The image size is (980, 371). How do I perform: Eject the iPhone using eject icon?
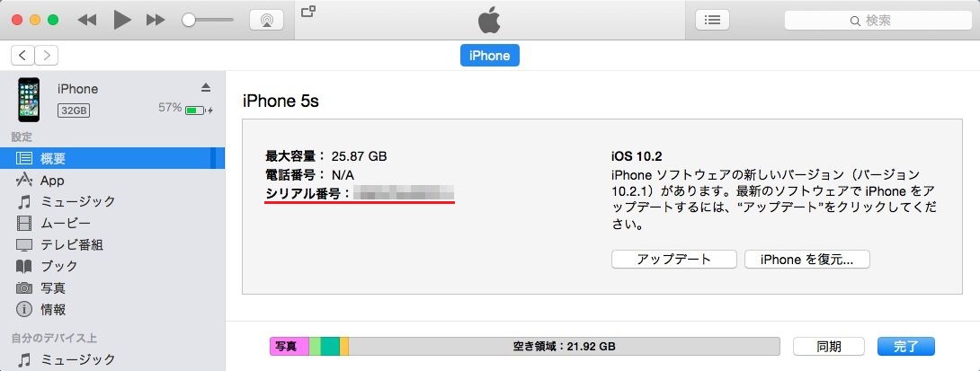point(206,87)
